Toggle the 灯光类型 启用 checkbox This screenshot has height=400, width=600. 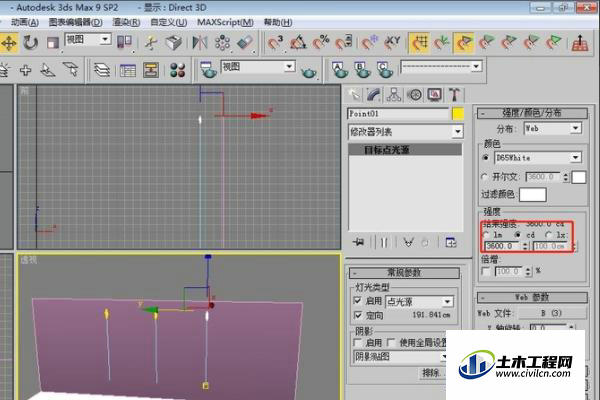[x=358, y=301]
